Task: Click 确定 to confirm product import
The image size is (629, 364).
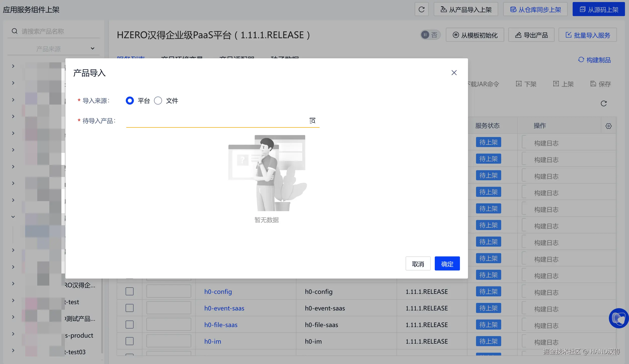Action: coord(447,264)
